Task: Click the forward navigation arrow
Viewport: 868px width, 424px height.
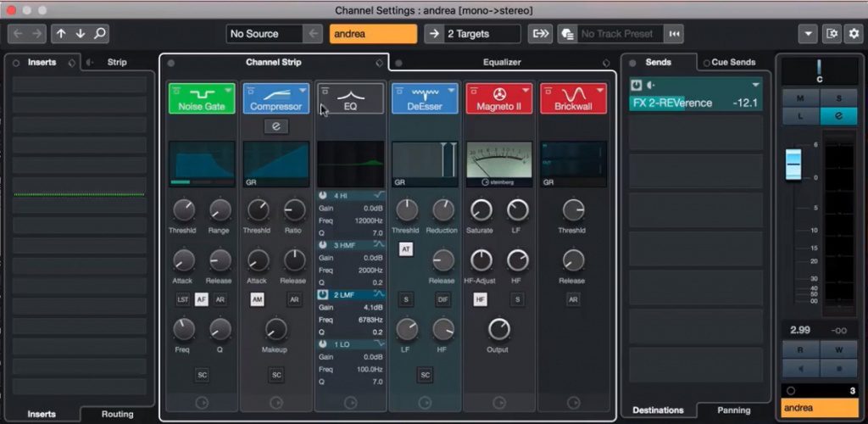Action: click(x=36, y=34)
